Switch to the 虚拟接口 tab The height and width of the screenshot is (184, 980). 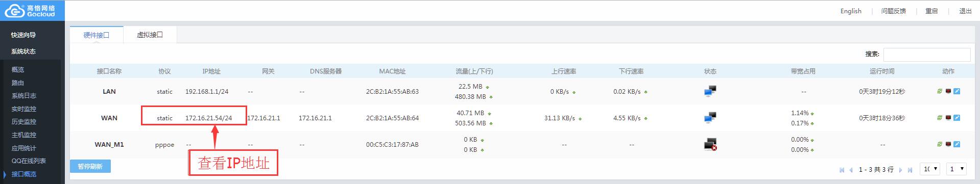click(x=150, y=35)
